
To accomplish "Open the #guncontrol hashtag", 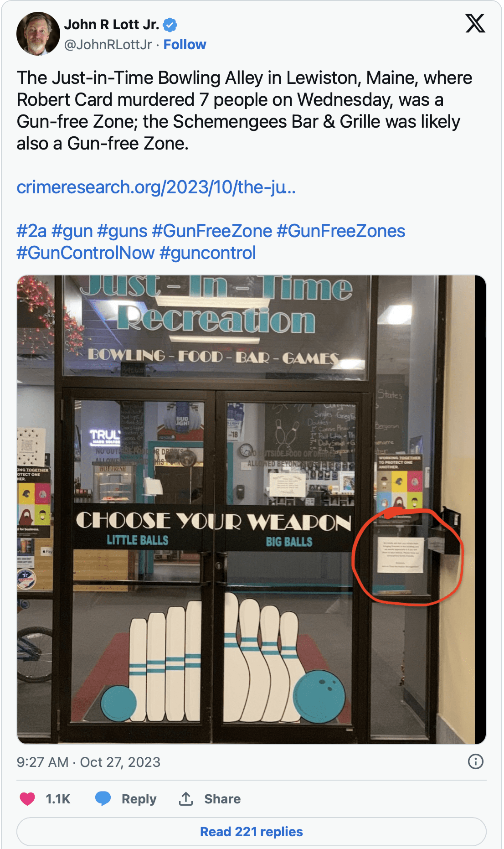I will (208, 253).
